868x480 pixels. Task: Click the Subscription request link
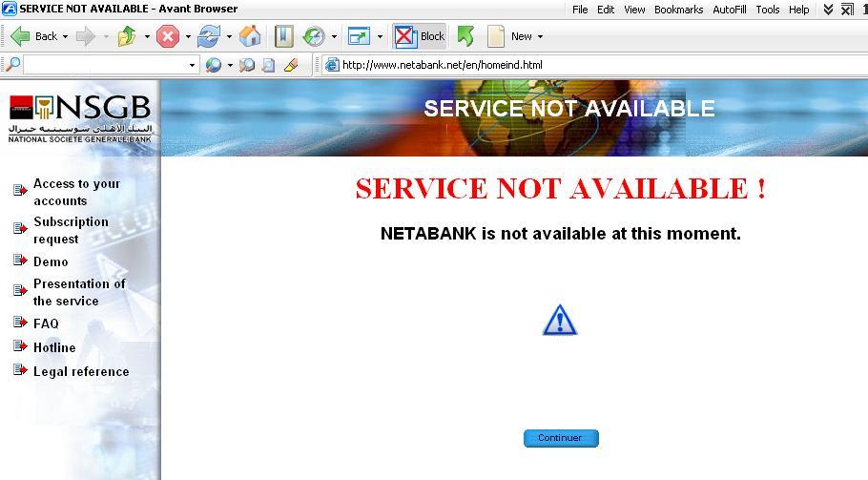(71, 230)
